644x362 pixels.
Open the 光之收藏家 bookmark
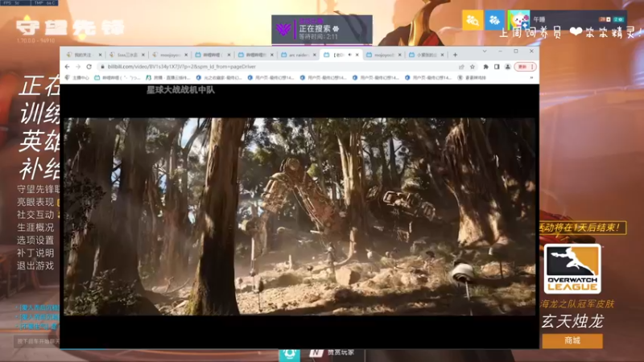tap(219, 77)
